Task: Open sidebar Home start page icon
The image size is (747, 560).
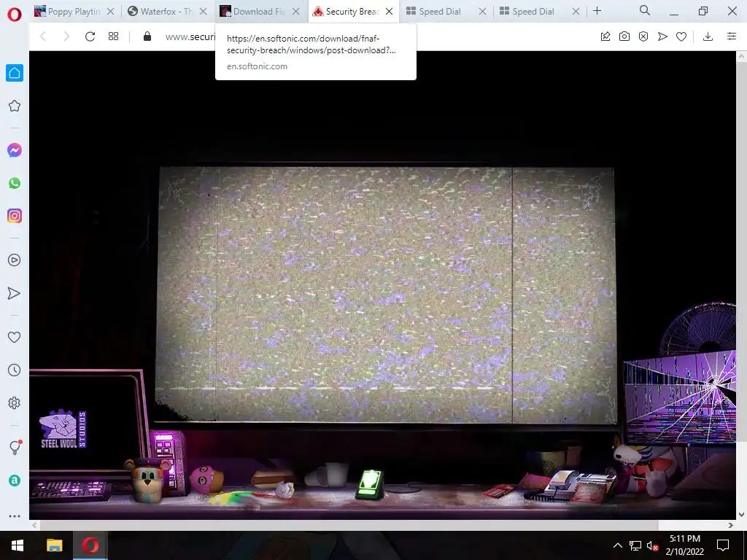Action: pos(15,73)
